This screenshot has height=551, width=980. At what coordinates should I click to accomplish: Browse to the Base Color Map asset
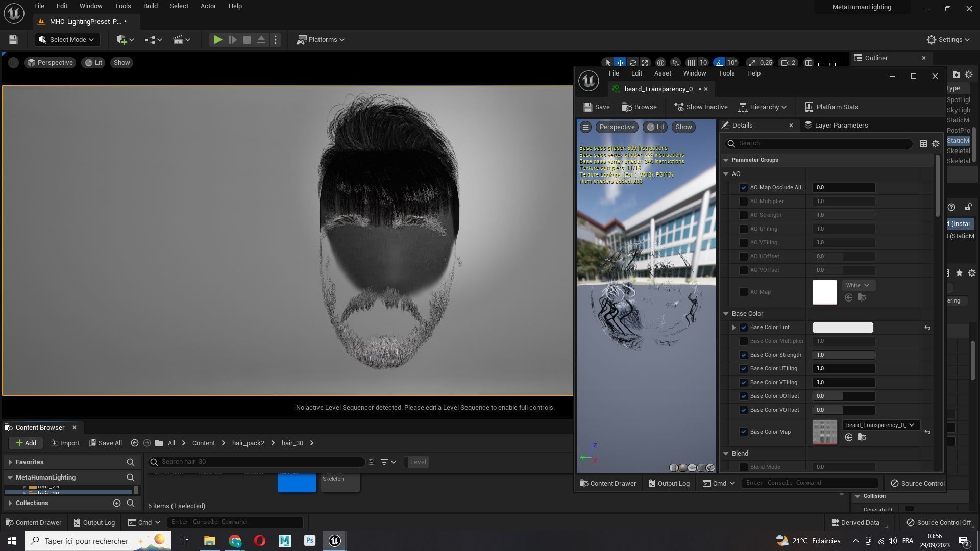862,438
